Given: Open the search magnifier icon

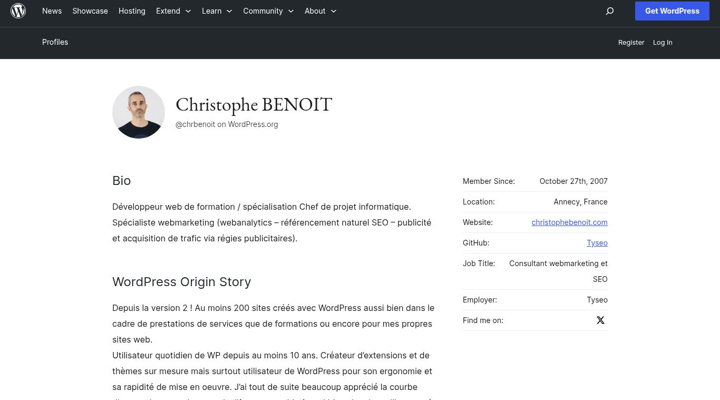Looking at the screenshot, I should point(609,11).
